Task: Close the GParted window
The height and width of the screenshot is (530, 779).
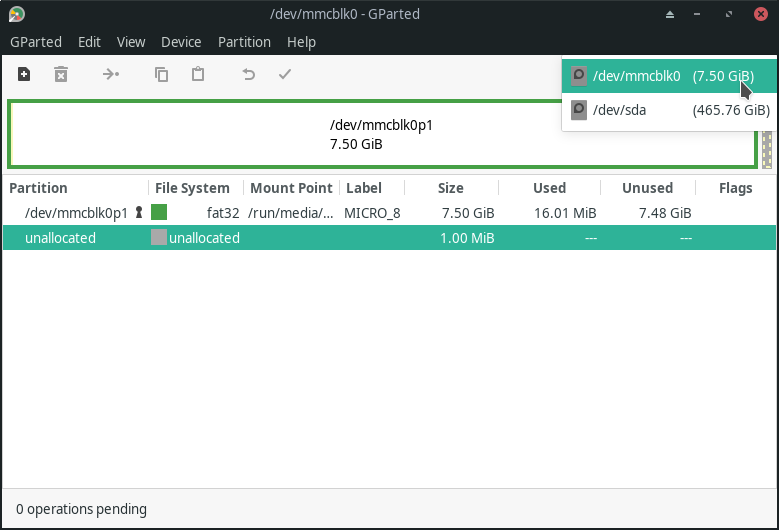Action: tap(761, 14)
